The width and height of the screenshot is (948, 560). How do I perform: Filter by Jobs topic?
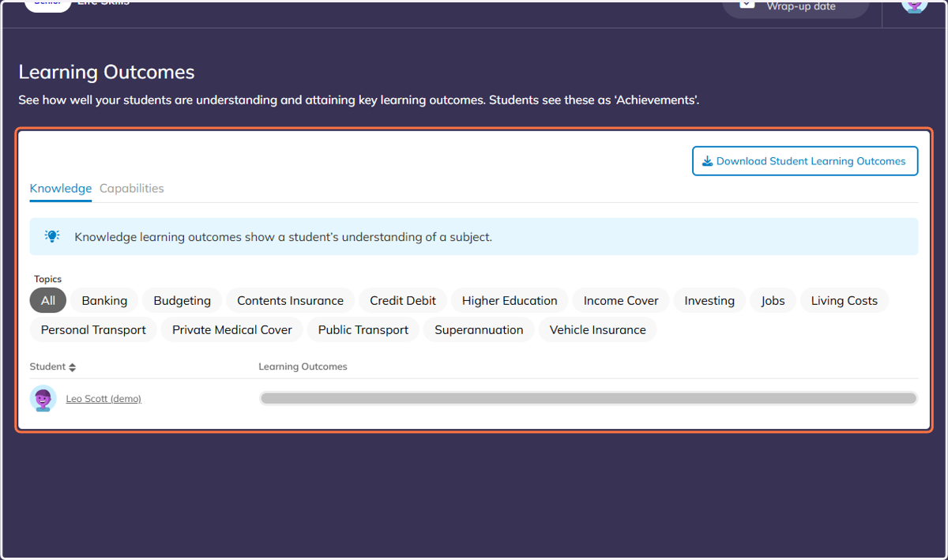click(773, 301)
